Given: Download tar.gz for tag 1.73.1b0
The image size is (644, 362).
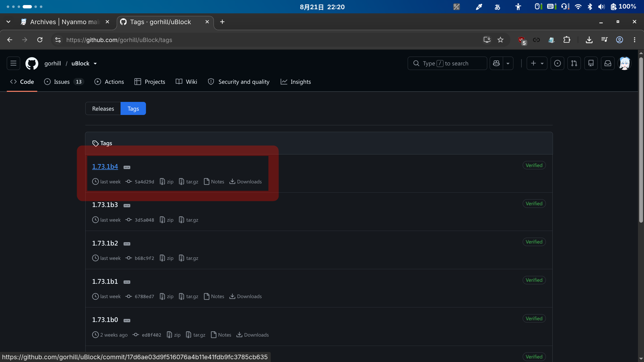Looking at the screenshot, I should (x=196, y=335).
